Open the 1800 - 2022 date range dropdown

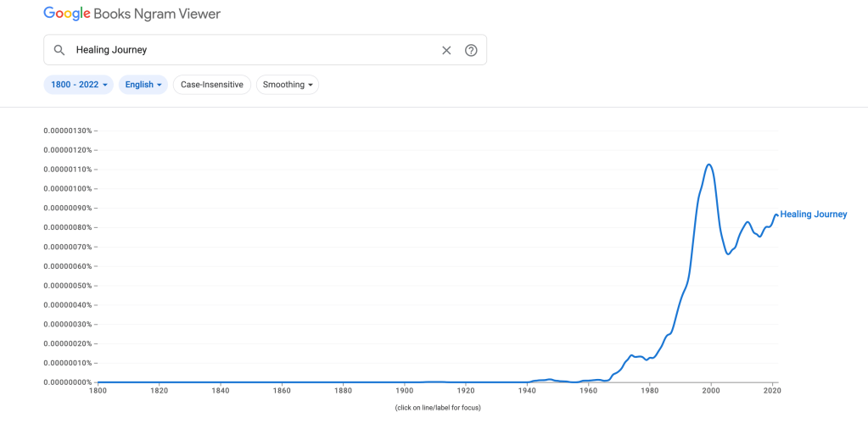[78, 85]
